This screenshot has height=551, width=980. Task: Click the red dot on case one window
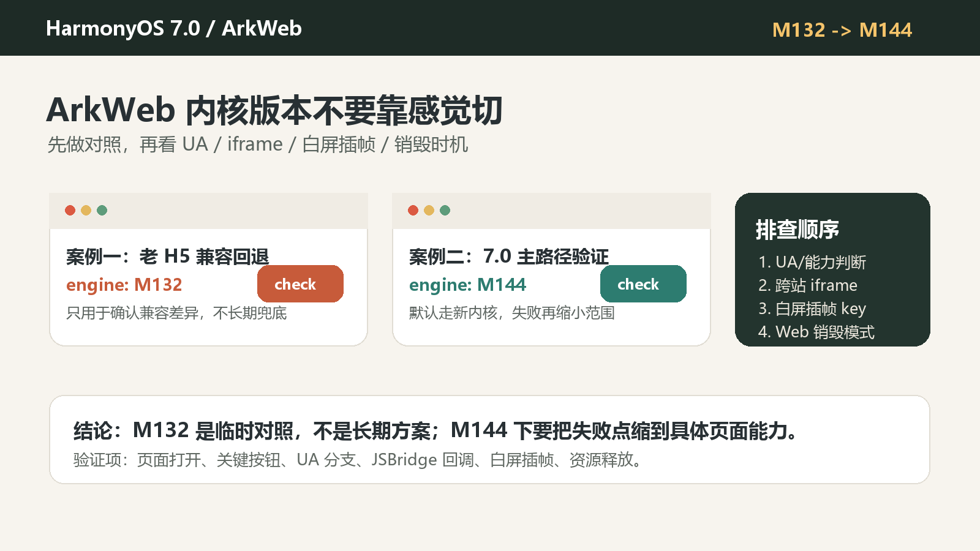click(70, 211)
